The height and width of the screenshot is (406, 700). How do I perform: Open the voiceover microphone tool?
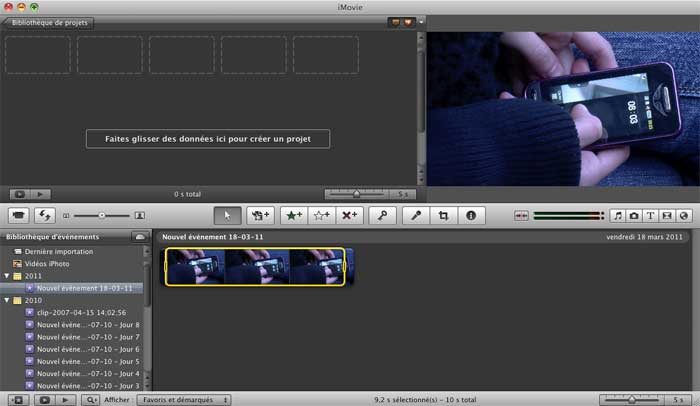point(416,215)
